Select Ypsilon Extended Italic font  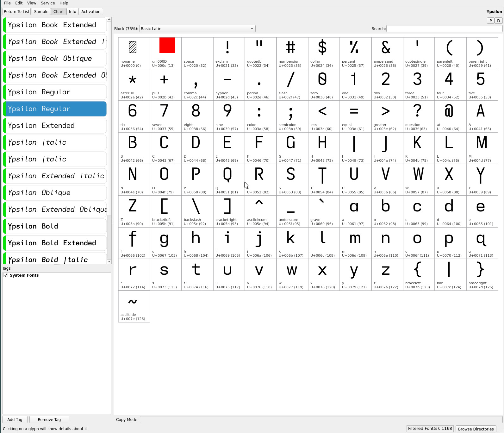point(55,176)
